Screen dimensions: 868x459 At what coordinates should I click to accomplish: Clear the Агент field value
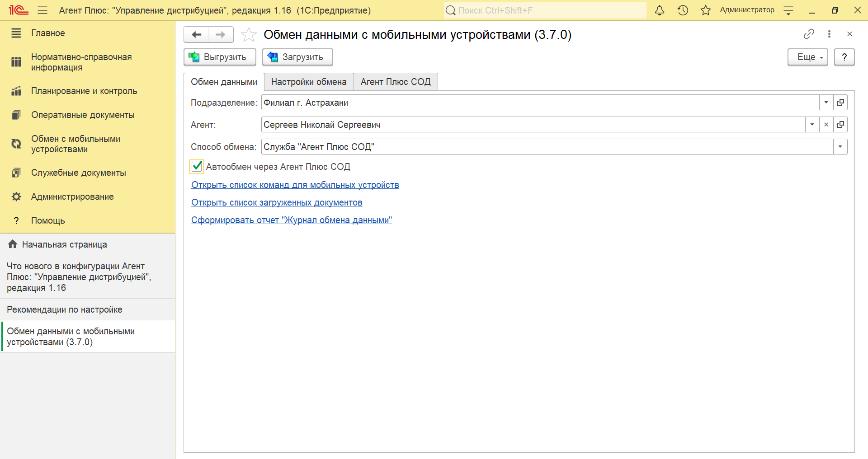[x=826, y=125]
